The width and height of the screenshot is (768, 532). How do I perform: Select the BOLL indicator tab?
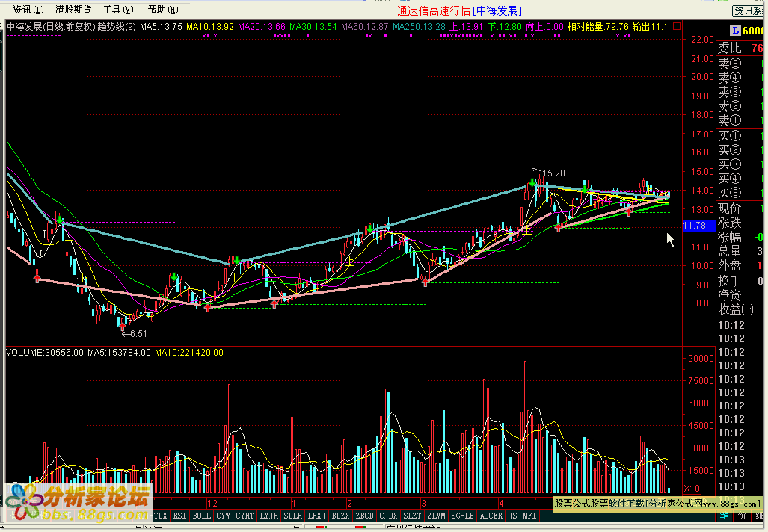click(x=201, y=516)
